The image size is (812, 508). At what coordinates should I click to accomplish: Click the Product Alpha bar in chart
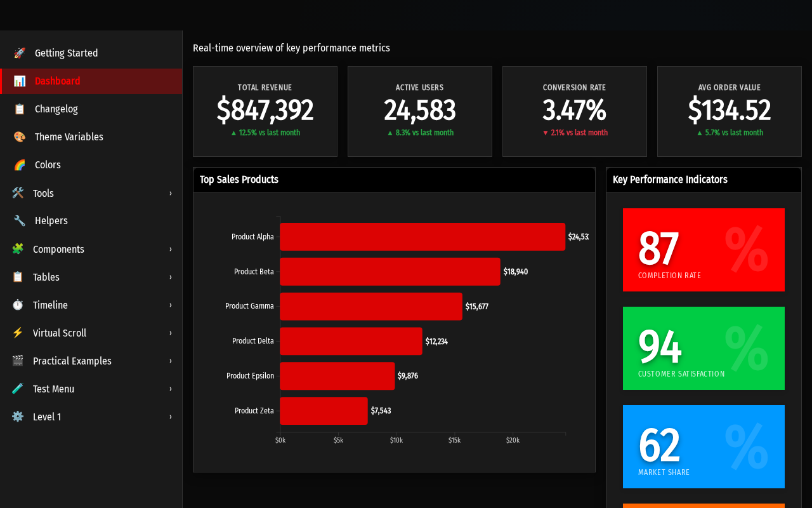pyautogui.click(x=422, y=237)
